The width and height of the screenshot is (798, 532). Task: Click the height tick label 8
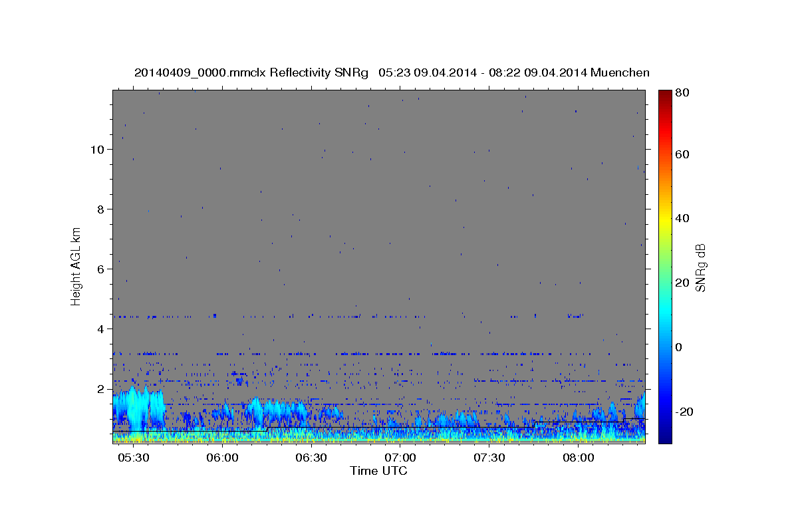point(100,209)
